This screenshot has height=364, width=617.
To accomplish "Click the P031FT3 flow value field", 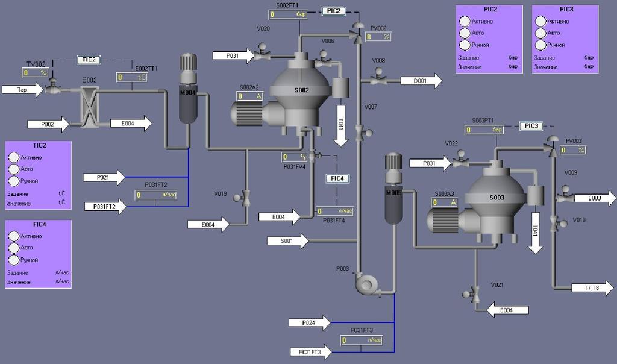I will 362,340.
